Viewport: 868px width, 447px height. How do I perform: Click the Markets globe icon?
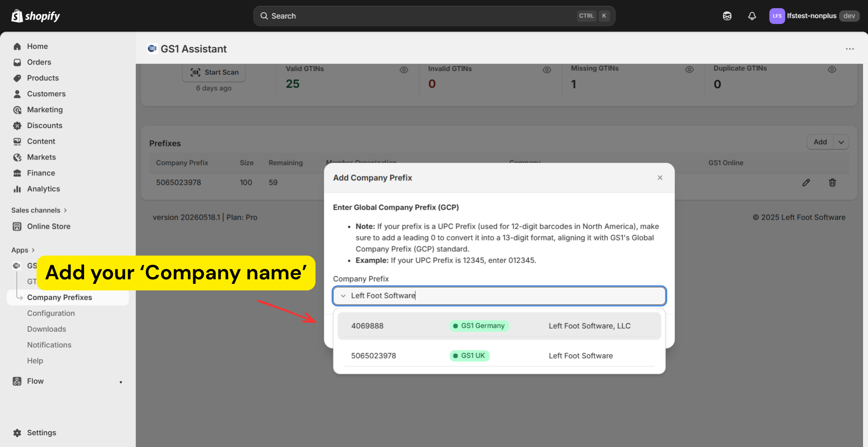[x=17, y=157]
